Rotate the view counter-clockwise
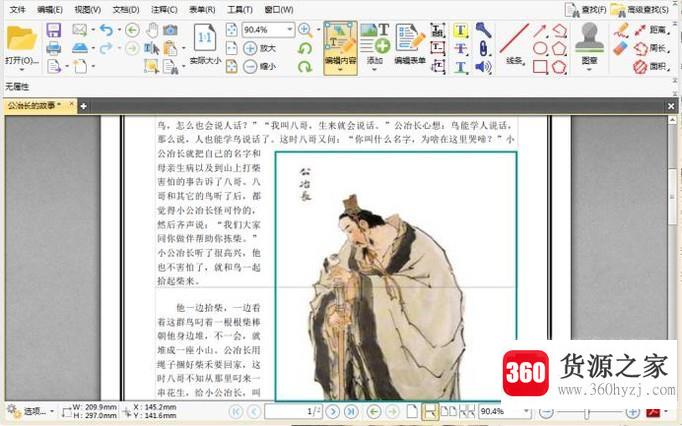 tap(305, 48)
